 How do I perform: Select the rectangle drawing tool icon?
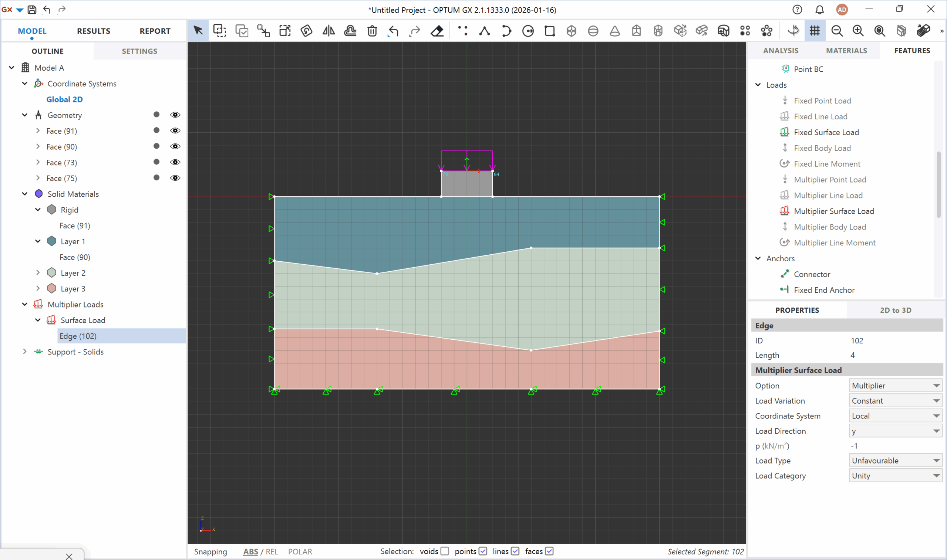tap(549, 31)
